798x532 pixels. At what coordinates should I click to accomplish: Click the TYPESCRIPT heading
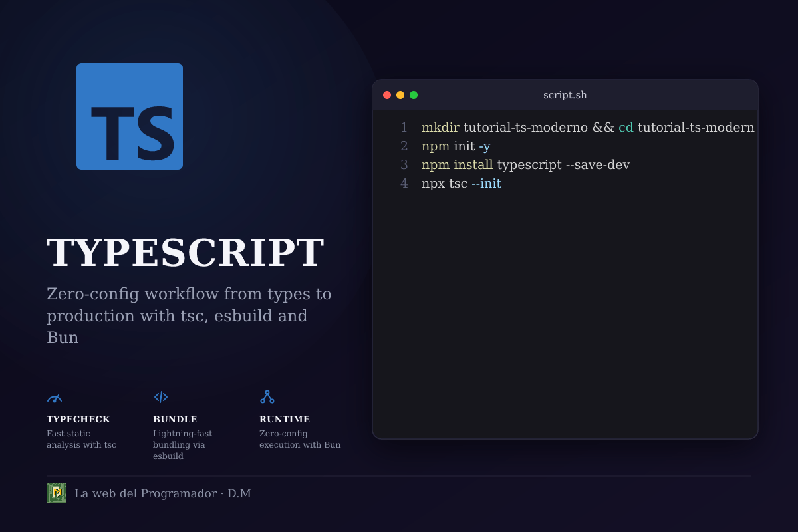[186, 253]
